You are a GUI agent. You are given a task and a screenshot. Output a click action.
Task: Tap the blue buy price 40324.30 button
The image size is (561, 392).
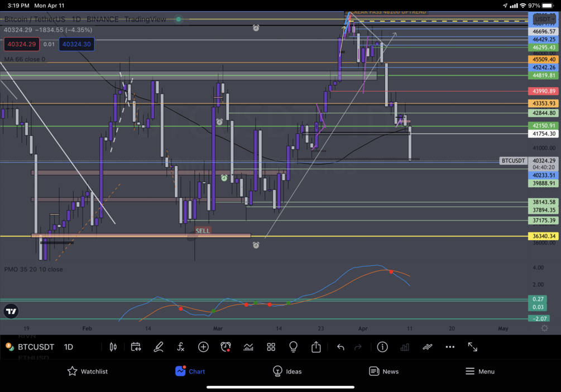(x=76, y=44)
